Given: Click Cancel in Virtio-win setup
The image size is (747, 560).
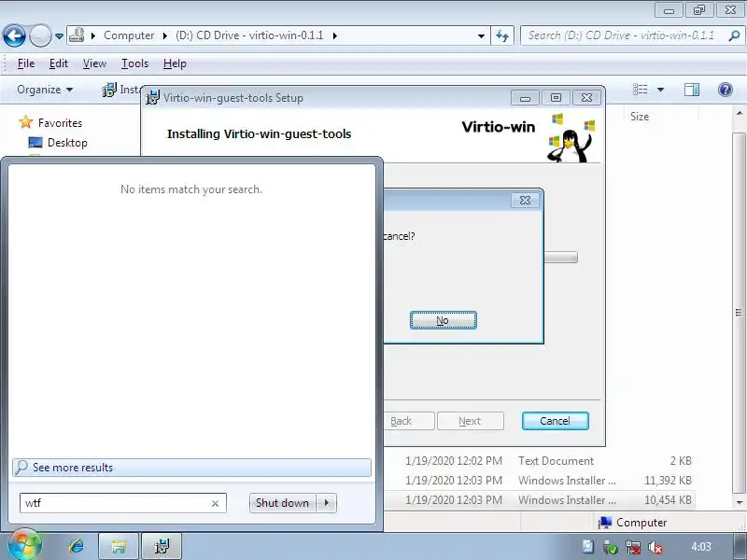Looking at the screenshot, I should point(555,421).
